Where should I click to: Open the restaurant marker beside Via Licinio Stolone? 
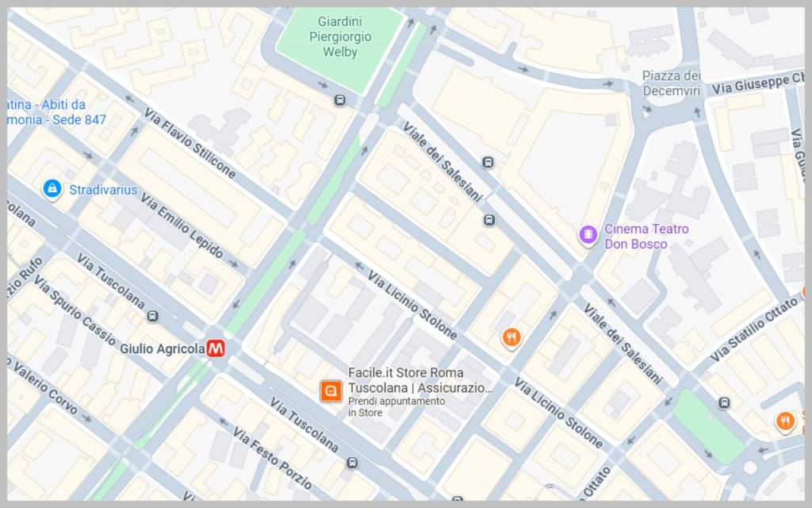point(511,337)
